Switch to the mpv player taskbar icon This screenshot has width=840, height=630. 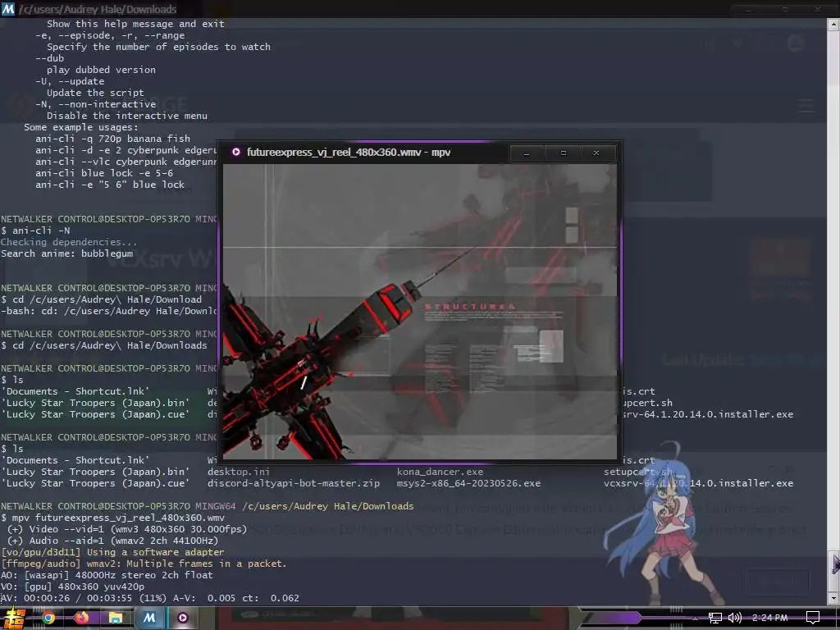(x=183, y=619)
